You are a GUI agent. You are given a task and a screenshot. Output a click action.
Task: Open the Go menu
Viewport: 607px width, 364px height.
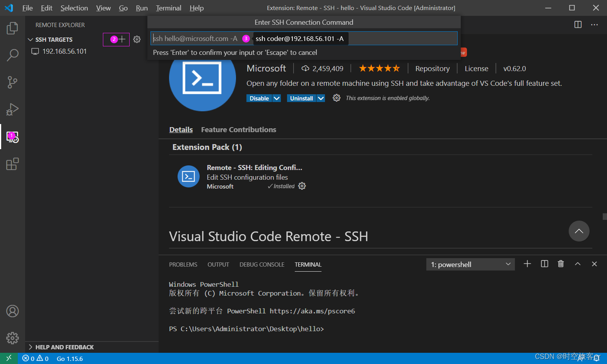pyautogui.click(x=123, y=8)
